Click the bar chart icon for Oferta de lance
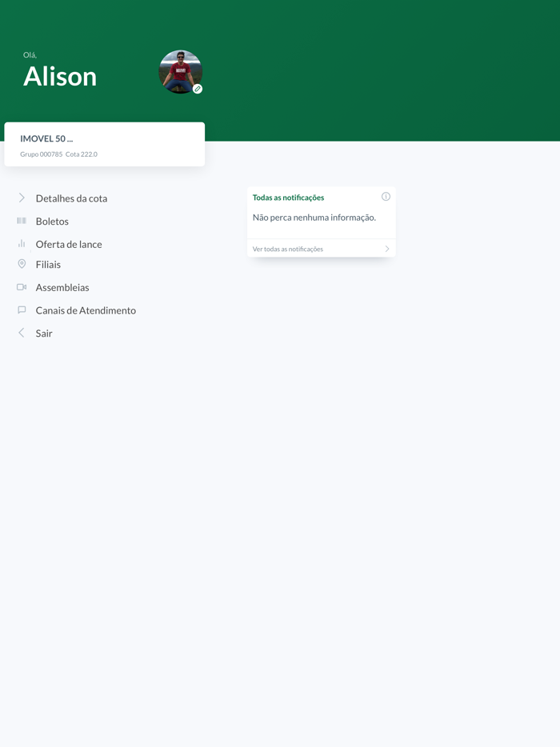 [x=22, y=243]
